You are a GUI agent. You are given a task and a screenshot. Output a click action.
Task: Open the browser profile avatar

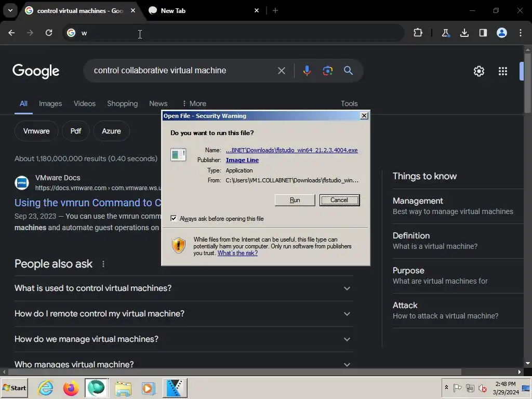click(501, 33)
